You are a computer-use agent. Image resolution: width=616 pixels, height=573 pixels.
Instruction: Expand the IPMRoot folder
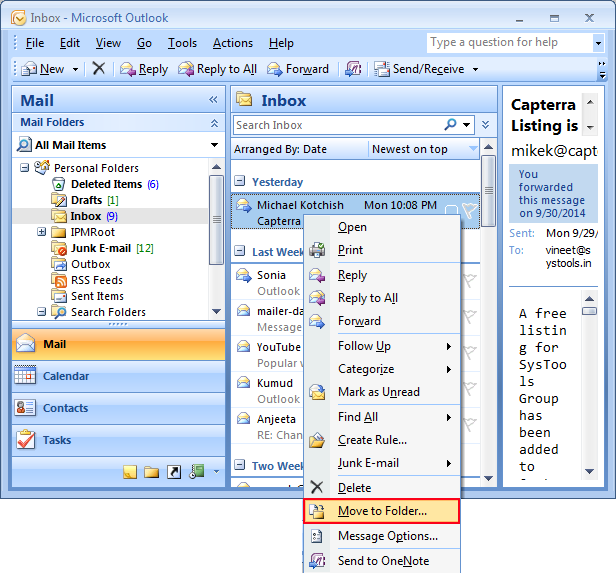coord(41,232)
